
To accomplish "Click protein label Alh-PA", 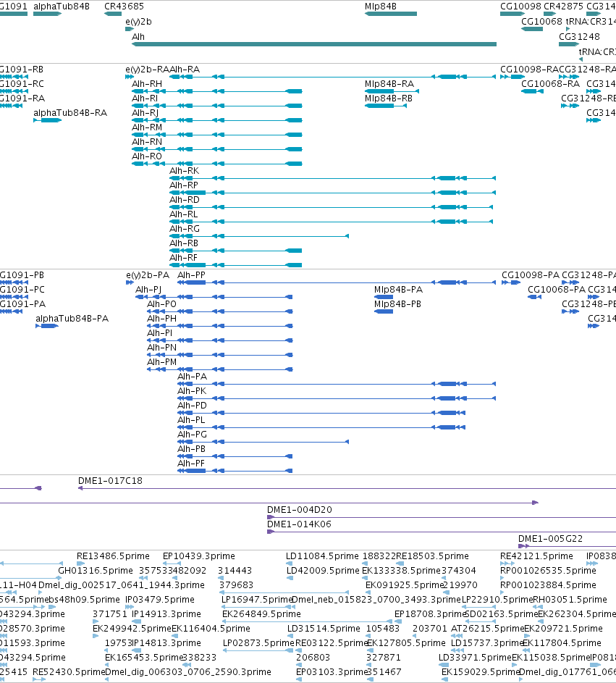I will click(x=192, y=377).
